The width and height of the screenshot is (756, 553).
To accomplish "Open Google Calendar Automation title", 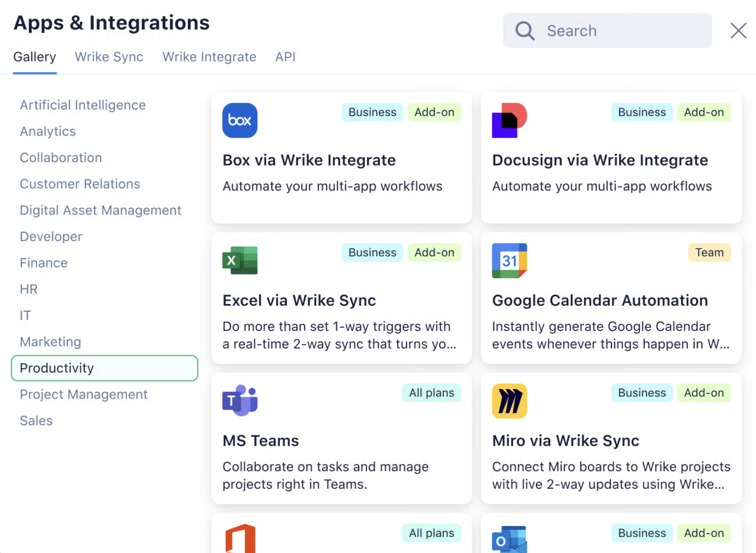I will 600,300.
